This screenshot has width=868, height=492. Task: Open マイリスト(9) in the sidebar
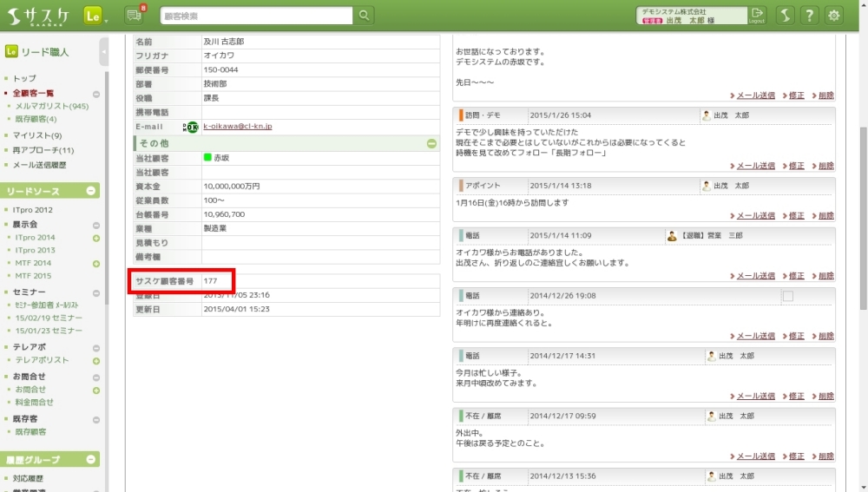(37, 135)
